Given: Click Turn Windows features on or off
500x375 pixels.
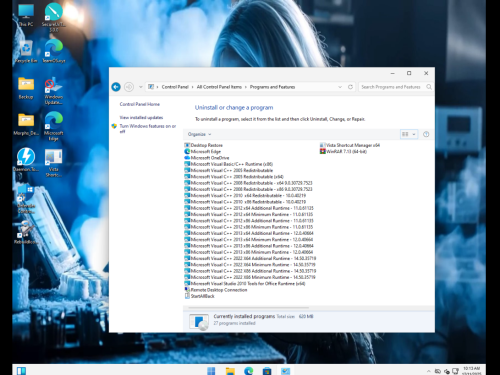Looking at the screenshot, I should click(148, 129).
